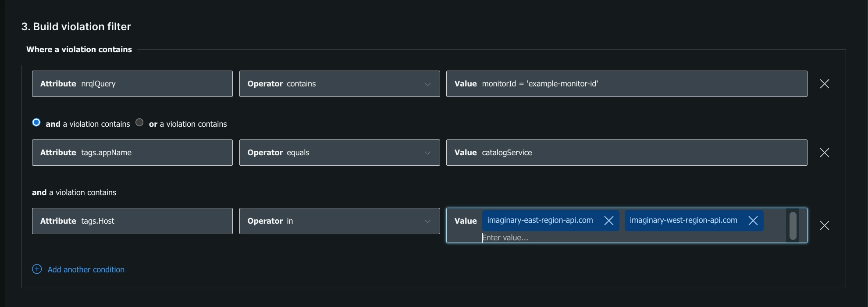Open the 'contains' operator dropdown

339,84
